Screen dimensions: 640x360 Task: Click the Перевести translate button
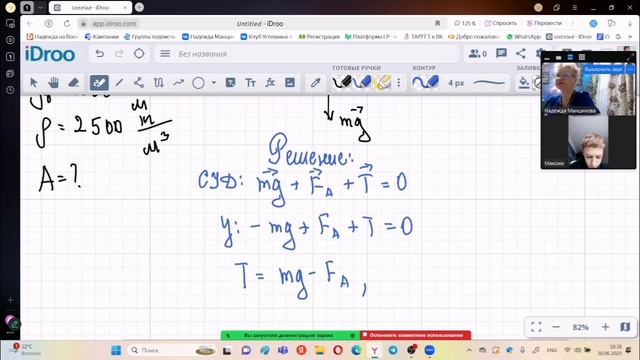pyautogui.click(x=544, y=23)
